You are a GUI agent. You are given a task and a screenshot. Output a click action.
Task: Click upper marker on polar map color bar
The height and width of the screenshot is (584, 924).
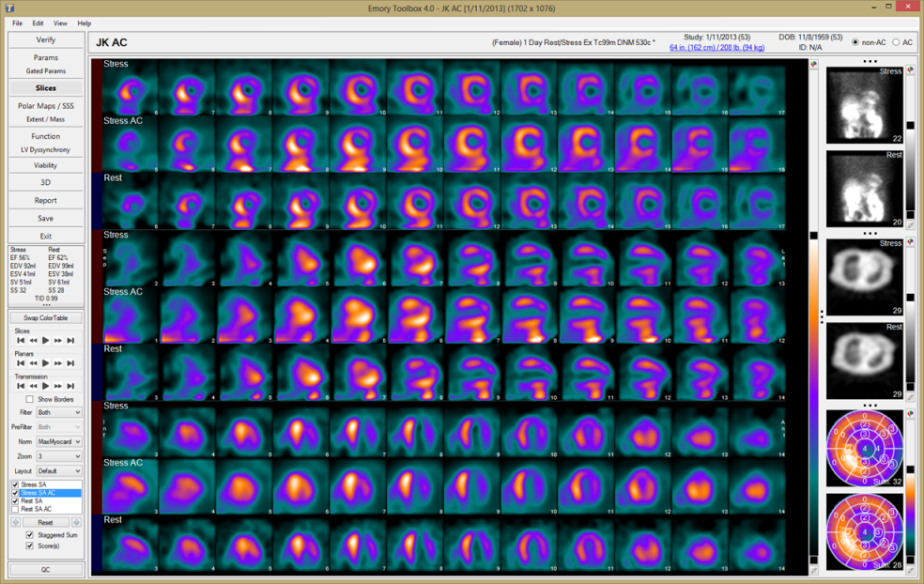(x=910, y=470)
